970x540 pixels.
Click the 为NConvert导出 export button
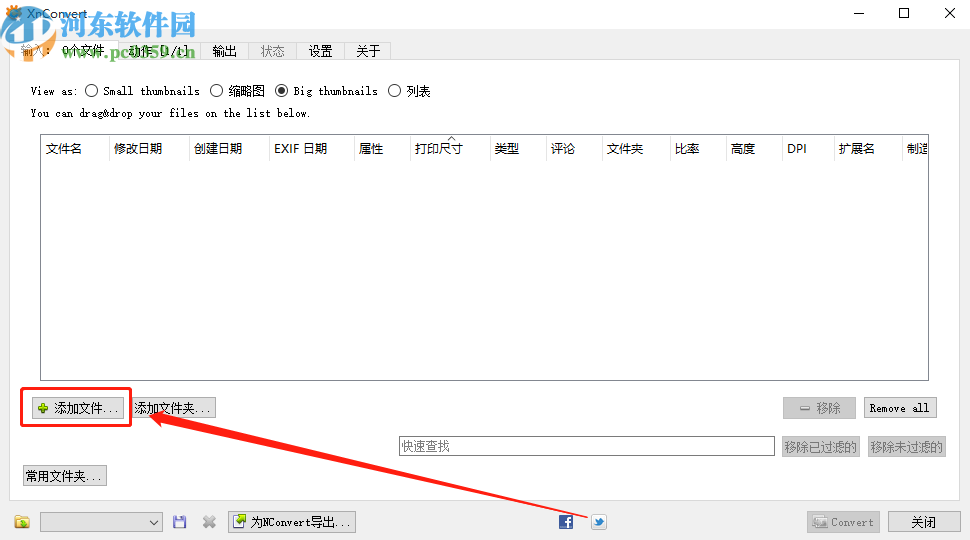pos(292,522)
